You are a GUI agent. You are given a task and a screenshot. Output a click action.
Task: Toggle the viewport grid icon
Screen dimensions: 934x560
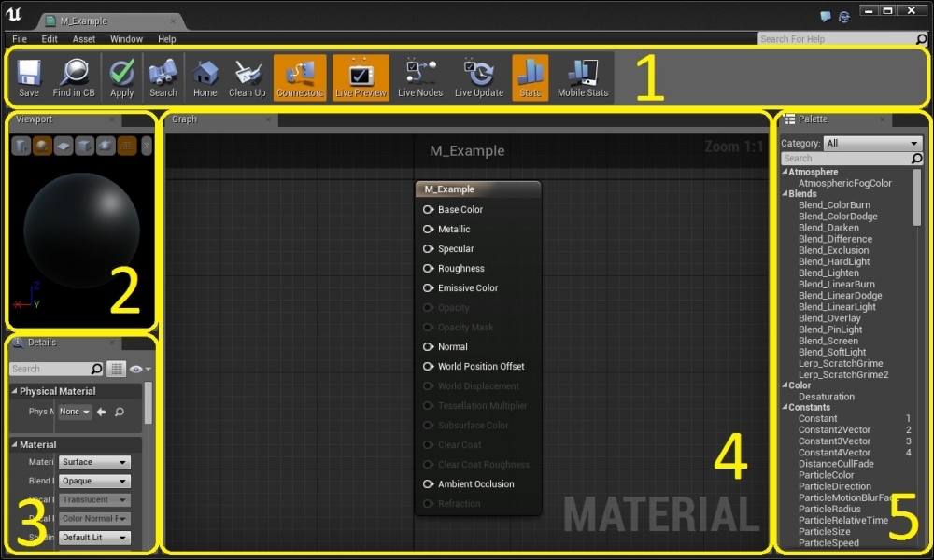tap(127, 145)
